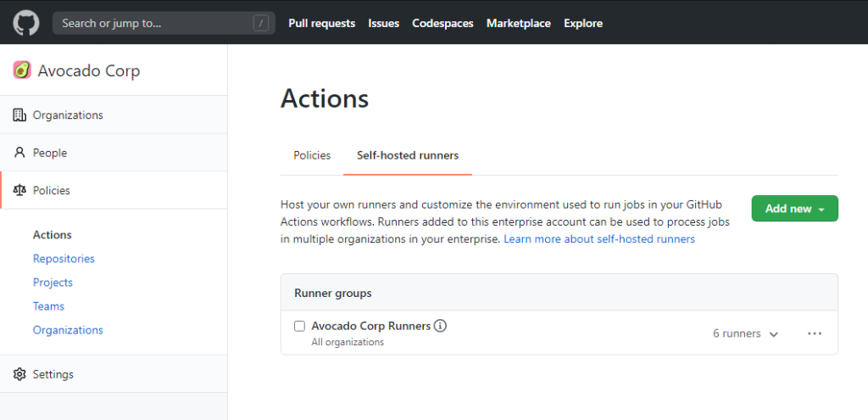Click the Settings gear icon in sidebar
Image resolution: width=868 pixels, height=420 pixels.
point(19,374)
